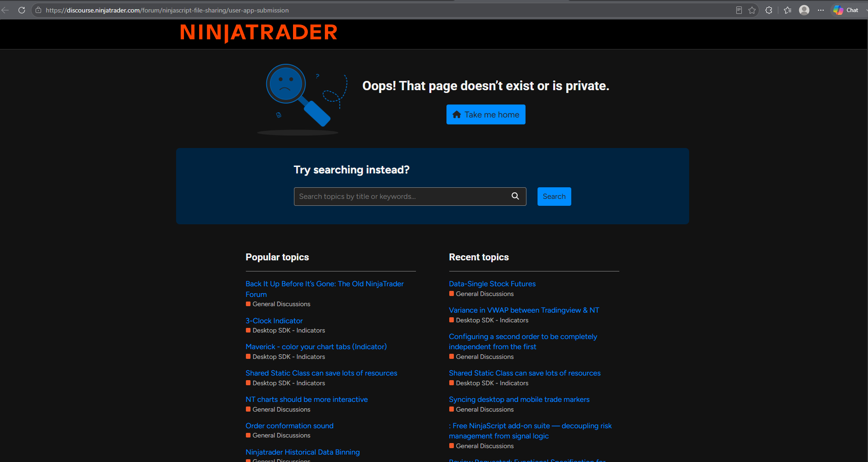
Task: Open 'Shared Static Class' under Popular topics
Action: coord(321,373)
